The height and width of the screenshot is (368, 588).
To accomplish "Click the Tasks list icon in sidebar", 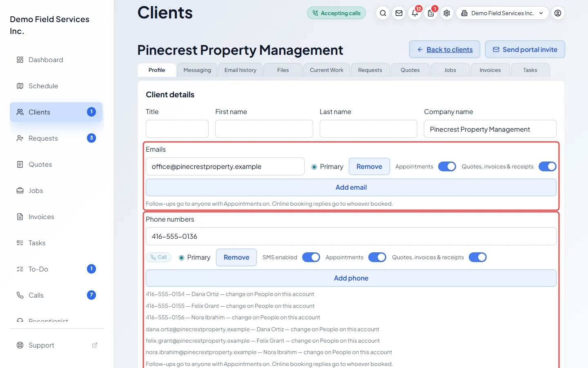I will click(x=20, y=243).
